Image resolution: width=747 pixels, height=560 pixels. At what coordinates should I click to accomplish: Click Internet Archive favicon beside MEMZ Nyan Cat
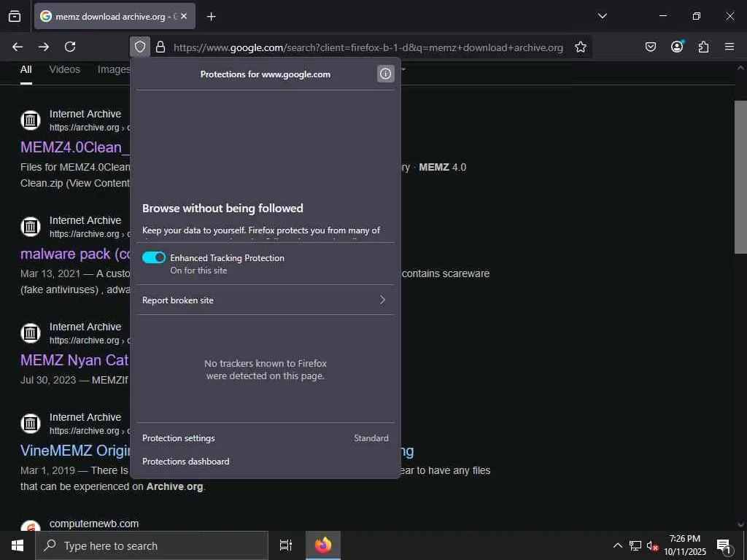pyautogui.click(x=31, y=332)
